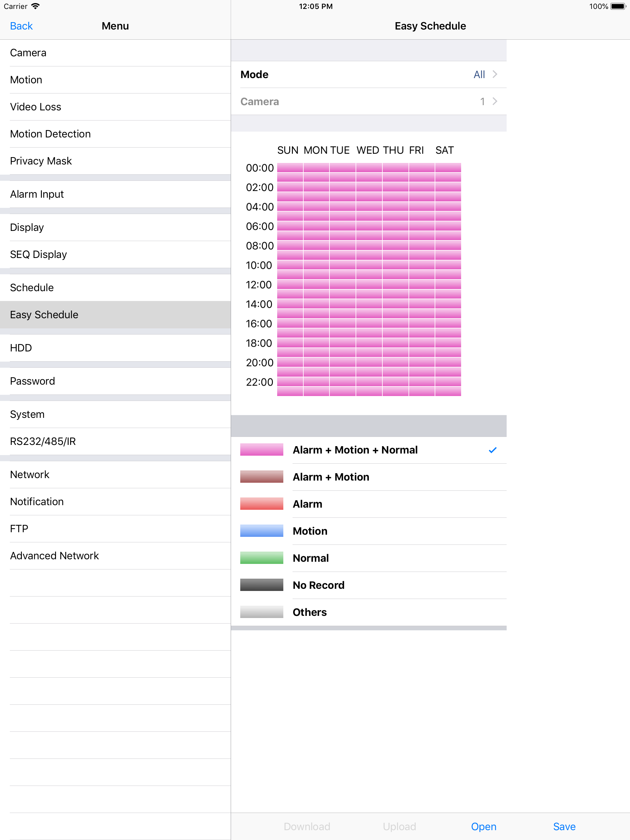The image size is (630, 840).
Task: Select the blue Motion color swatch
Action: click(x=261, y=531)
